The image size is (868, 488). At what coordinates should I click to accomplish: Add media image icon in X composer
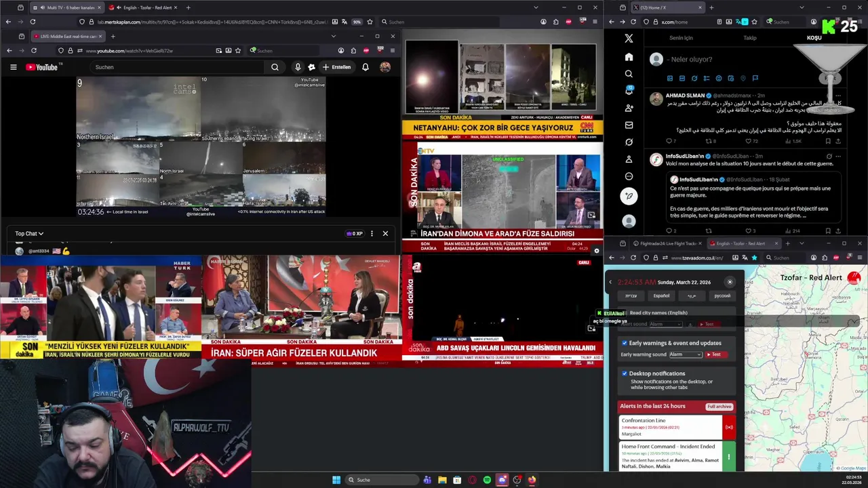tap(670, 79)
